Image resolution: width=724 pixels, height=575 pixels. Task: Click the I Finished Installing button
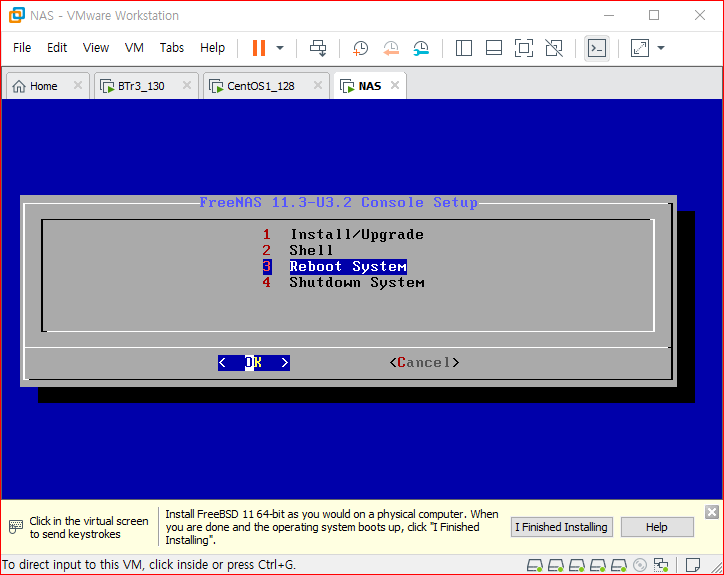click(x=561, y=527)
